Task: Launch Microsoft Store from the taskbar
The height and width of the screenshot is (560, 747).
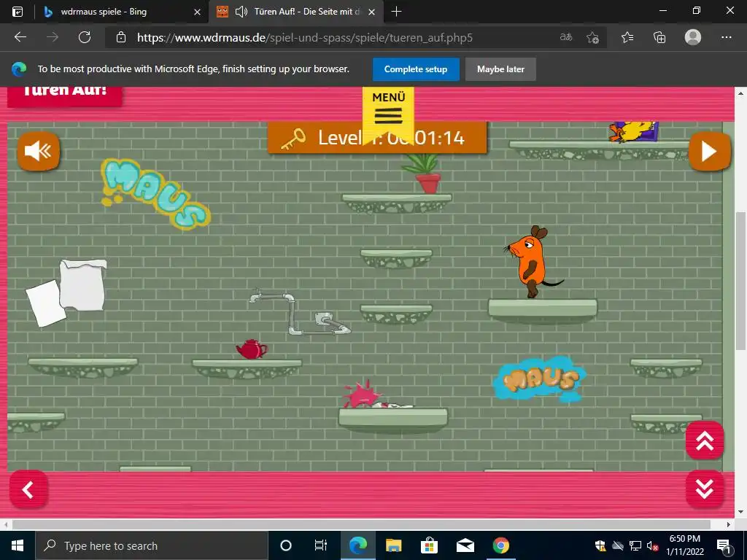Action: pyautogui.click(x=429, y=545)
